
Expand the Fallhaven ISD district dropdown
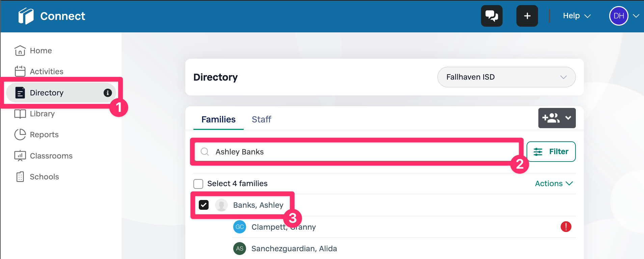point(506,77)
